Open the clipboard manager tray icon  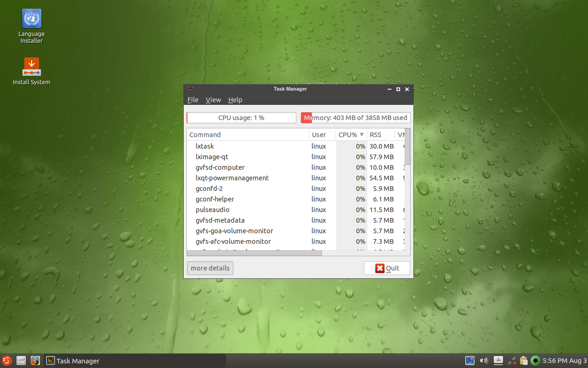click(523, 361)
